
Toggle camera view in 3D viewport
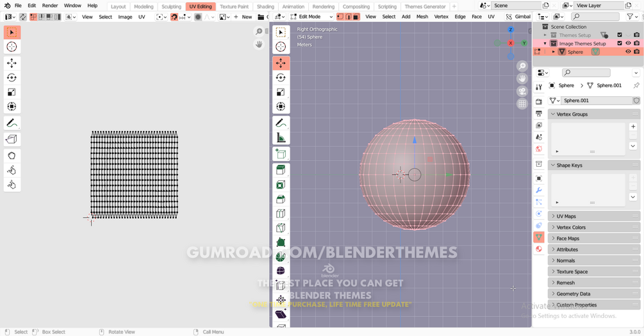pos(522,91)
